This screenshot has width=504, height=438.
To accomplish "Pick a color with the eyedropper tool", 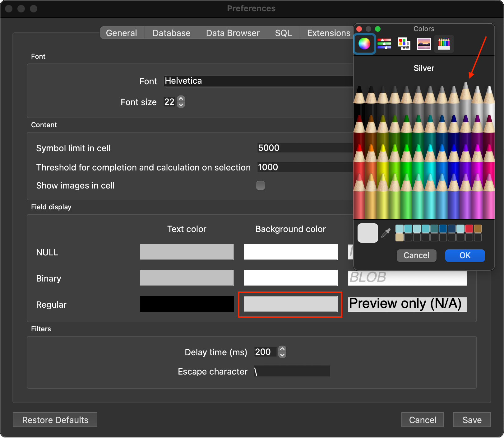I will point(386,233).
